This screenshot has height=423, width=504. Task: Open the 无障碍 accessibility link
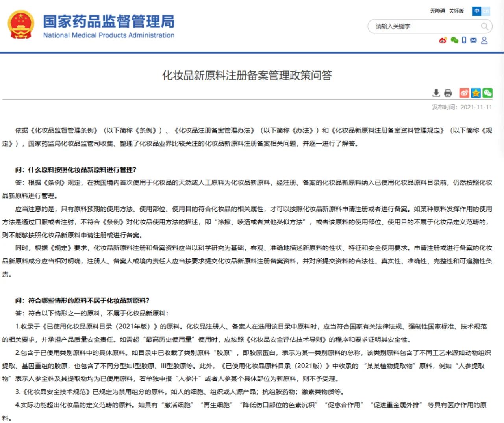tap(437, 11)
